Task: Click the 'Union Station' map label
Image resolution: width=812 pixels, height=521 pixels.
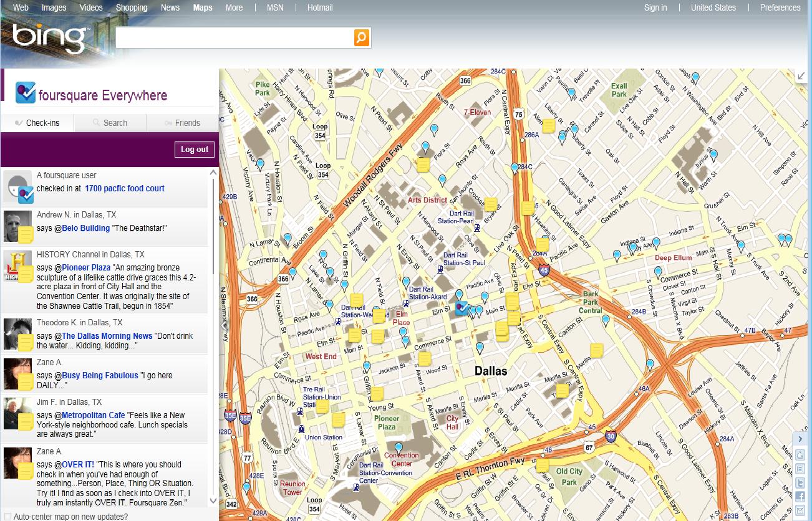Action: (324, 437)
